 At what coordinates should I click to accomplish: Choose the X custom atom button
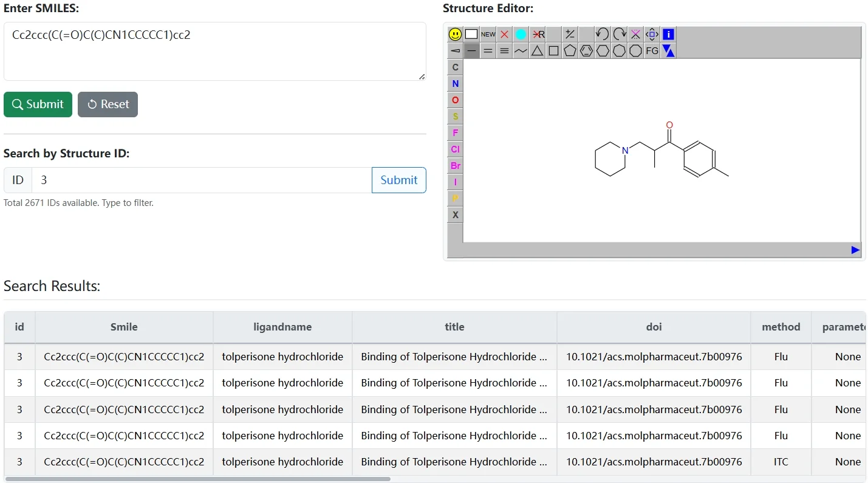click(455, 215)
